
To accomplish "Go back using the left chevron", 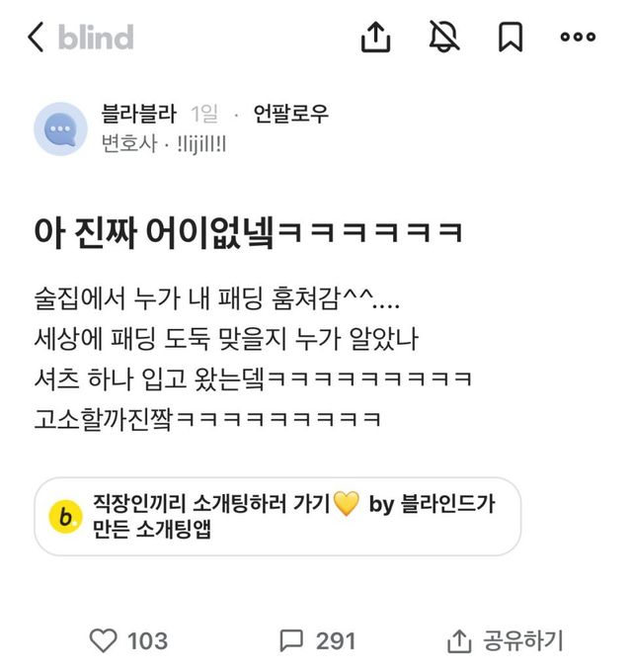I will click(x=36, y=38).
